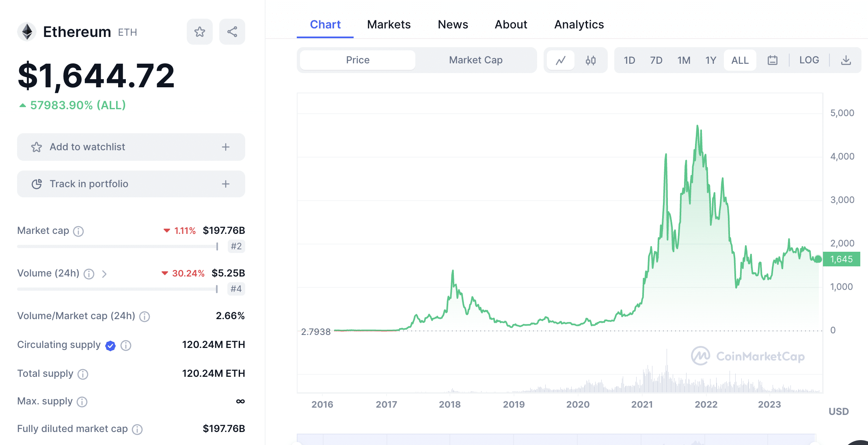This screenshot has width=868, height=445.
Task: Select the Analytics tab
Action: [x=579, y=24]
